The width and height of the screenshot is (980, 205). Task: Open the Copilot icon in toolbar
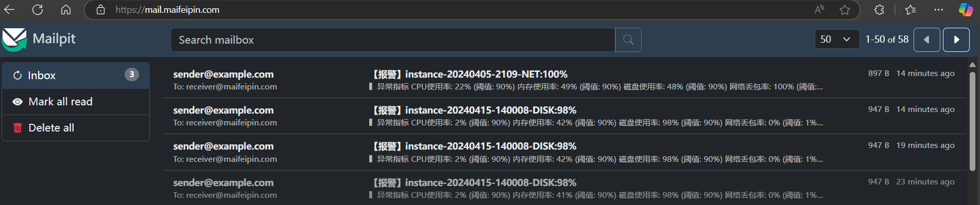966,10
